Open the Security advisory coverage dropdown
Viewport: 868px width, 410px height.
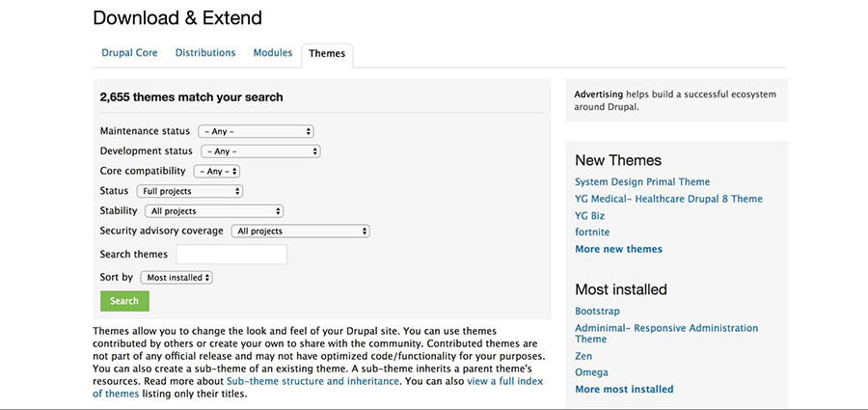pyautogui.click(x=301, y=231)
